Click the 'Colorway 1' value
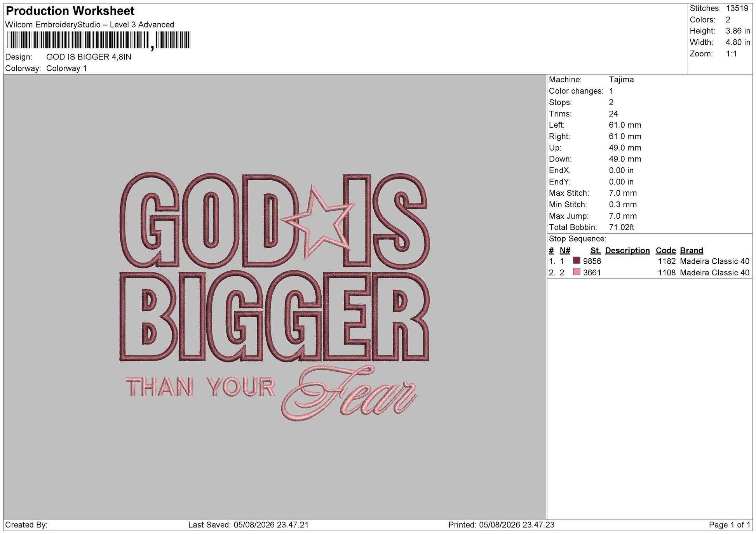The image size is (756, 534). pos(66,68)
